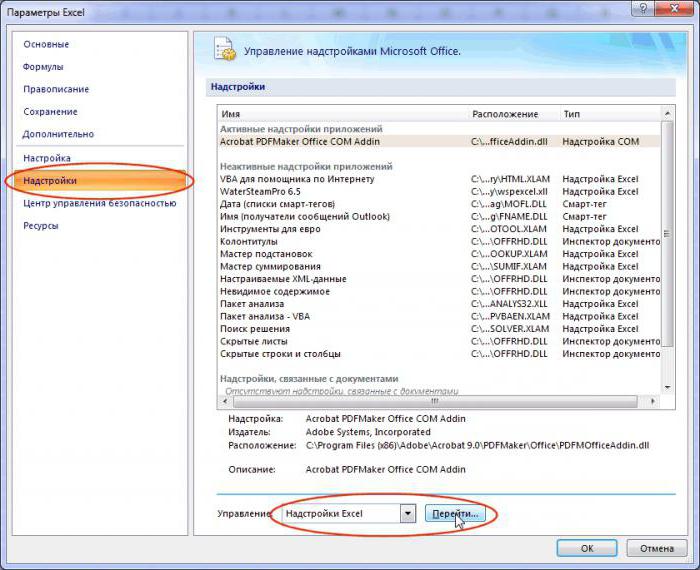Click the C:\...y\wspexcel.xll location cell

point(509,191)
